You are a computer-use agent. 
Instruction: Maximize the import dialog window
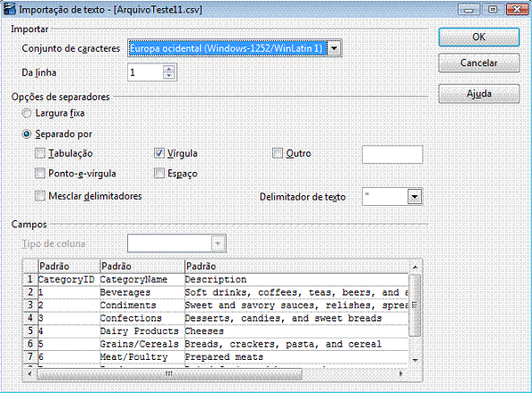(493, 9)
